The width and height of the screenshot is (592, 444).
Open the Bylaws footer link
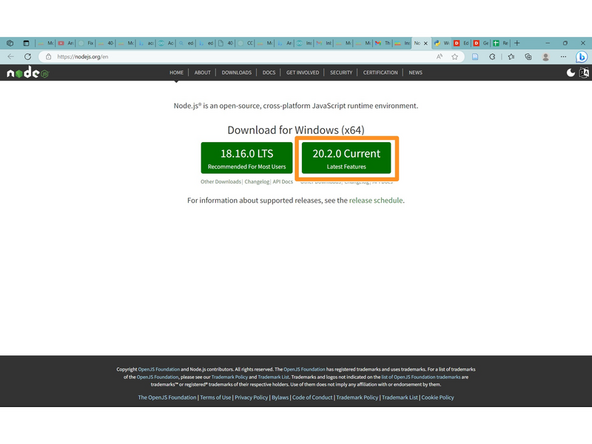point(280,397)
